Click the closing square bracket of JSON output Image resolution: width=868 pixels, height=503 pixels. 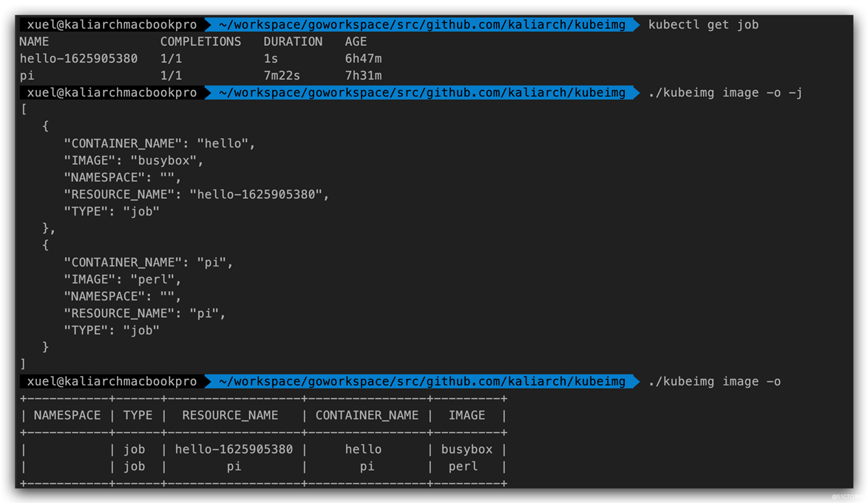(x=23, y=364)
